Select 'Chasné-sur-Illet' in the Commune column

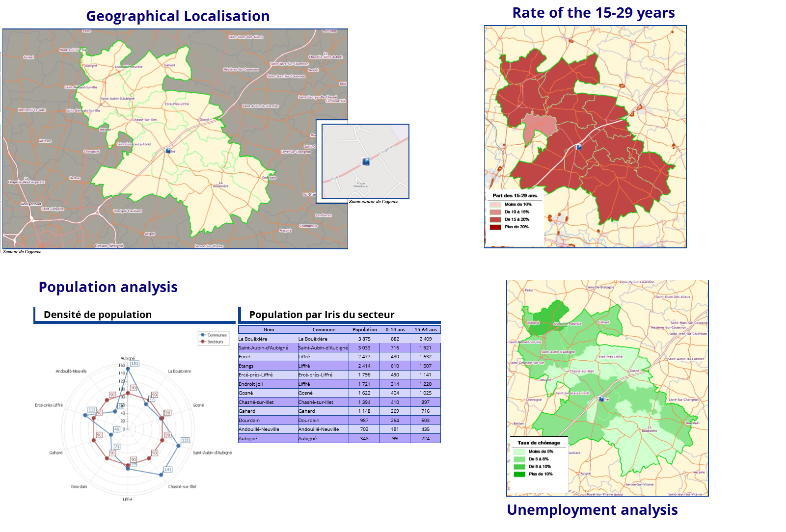pyautogui.click(x=316, y=402)
